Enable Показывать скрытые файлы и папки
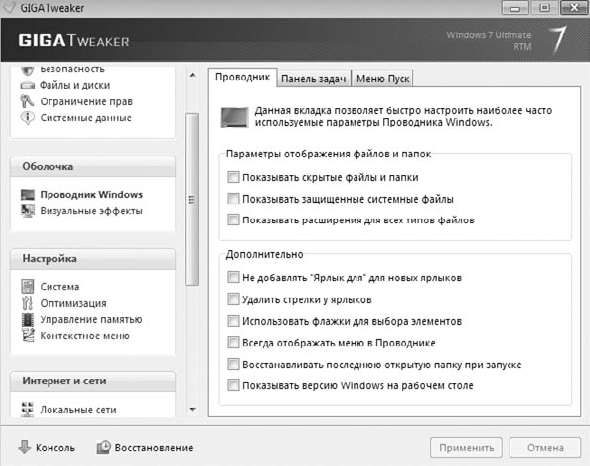 click(x=233, y=177)
